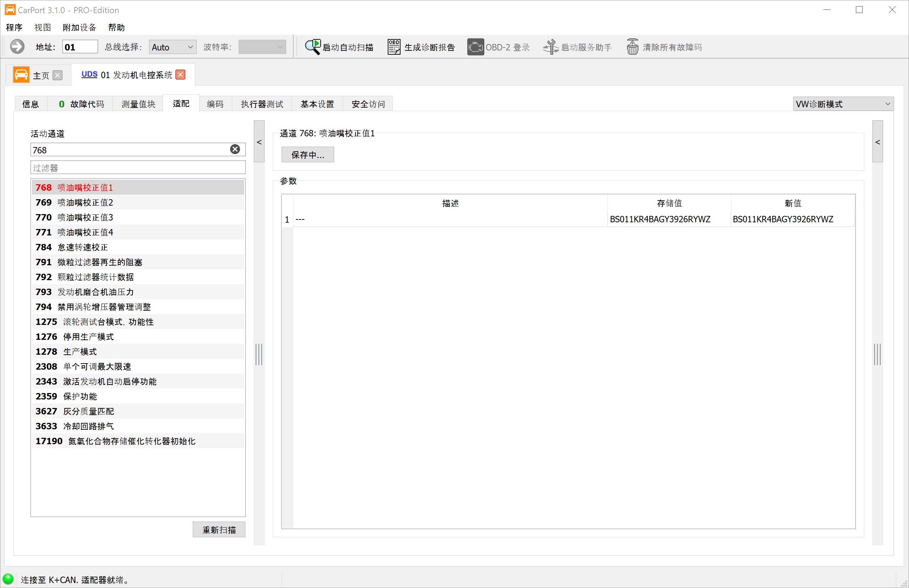
Task: Collapse the right side panel arrow
Action: [x=878, y=142]
